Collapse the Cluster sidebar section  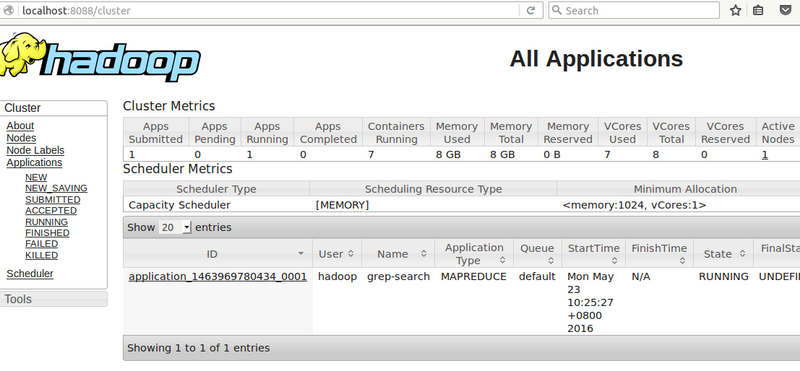point(54,108)
